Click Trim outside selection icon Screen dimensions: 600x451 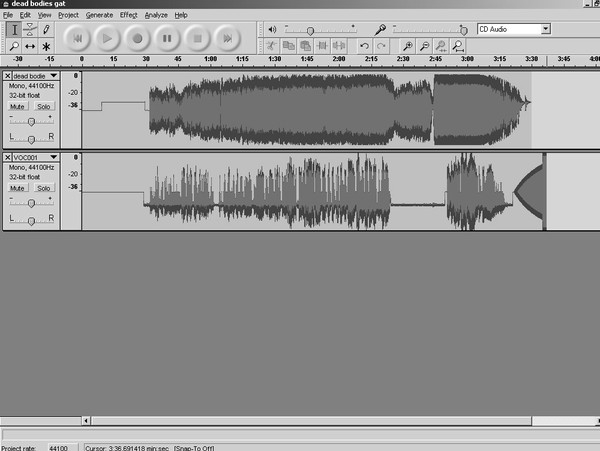point(322,46)
